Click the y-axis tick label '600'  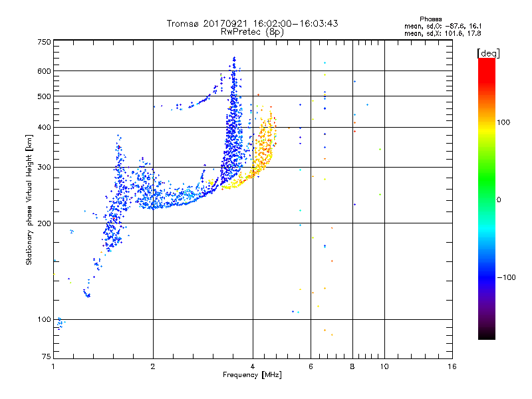tap(45, 71)
